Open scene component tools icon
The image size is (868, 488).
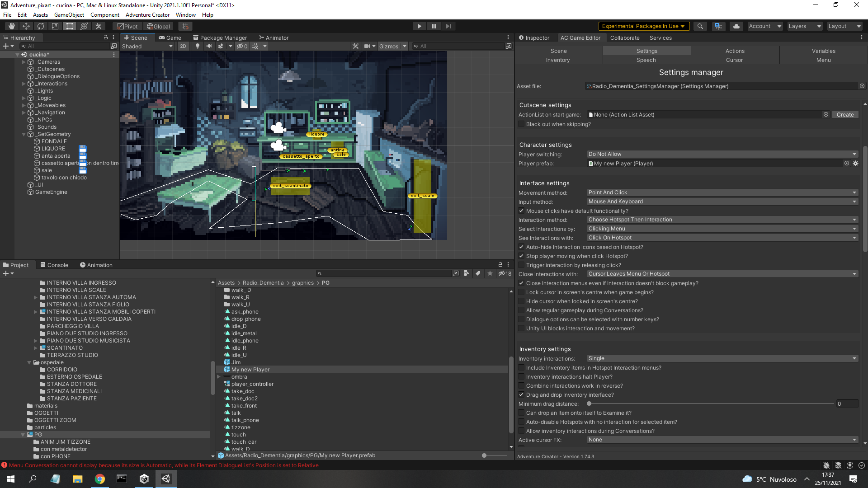[356, 46]
